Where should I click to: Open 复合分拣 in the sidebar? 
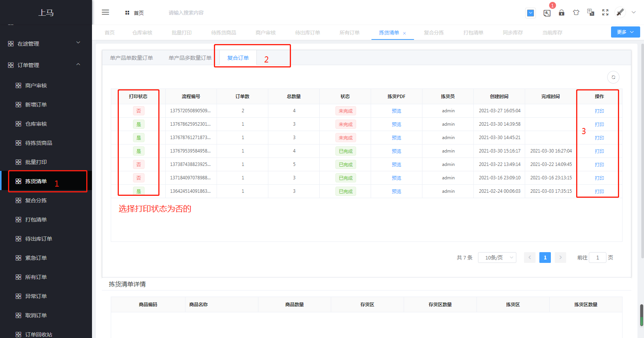click(46, 200)
